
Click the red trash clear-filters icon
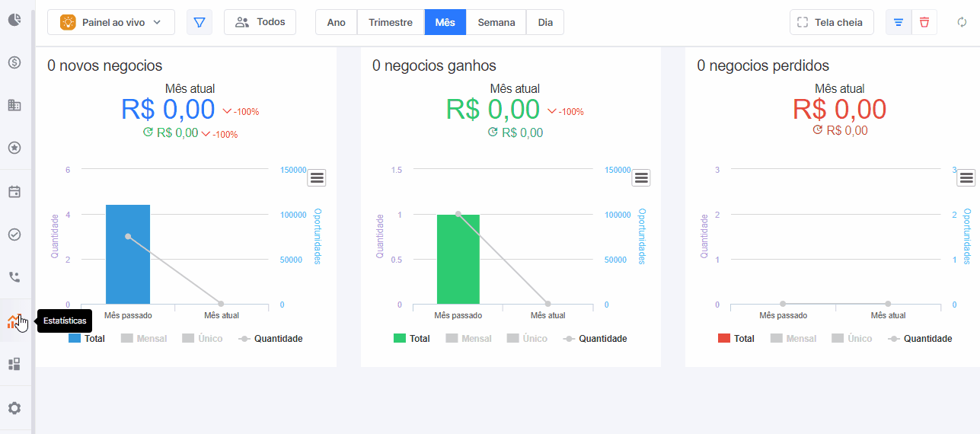(924, 22)
